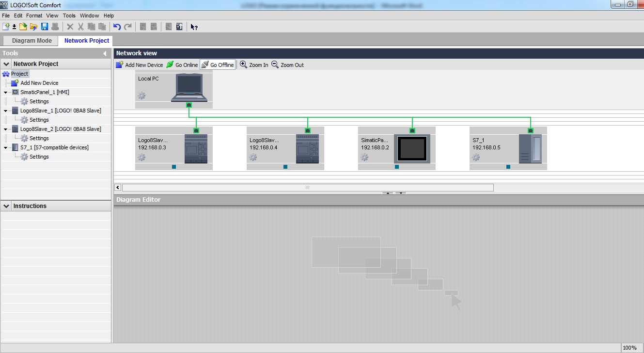Open the Edit menu

(18, 16)
